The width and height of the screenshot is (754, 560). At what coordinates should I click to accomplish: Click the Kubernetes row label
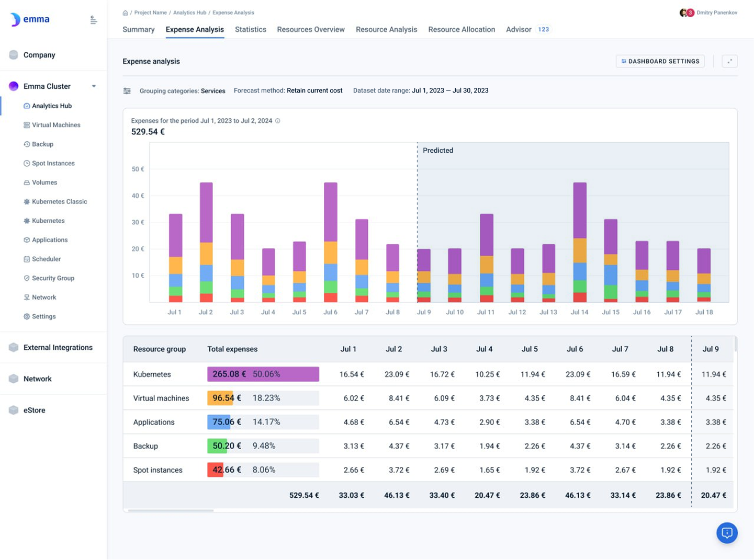(152, 374)
